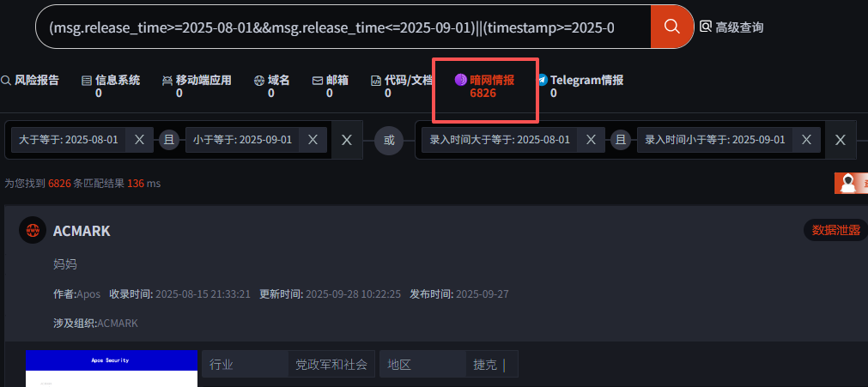
Task: Click the 数据泄露 tag
Action: tap(835, 230)
